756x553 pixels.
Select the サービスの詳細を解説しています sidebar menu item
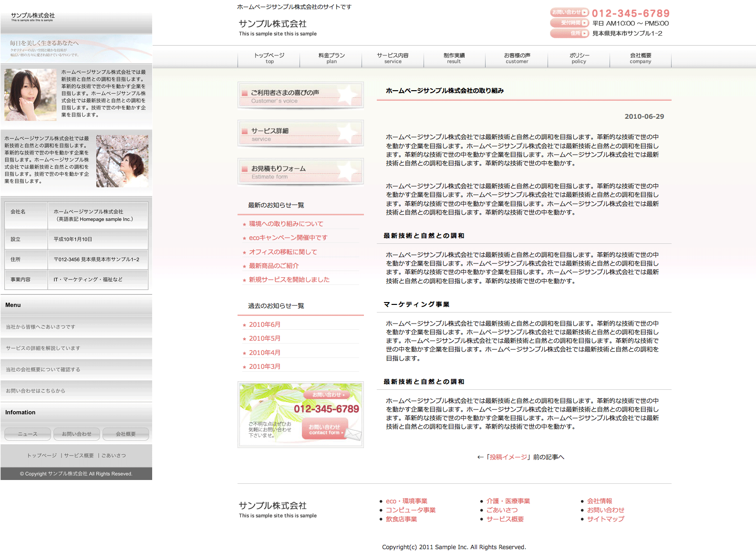43,348
